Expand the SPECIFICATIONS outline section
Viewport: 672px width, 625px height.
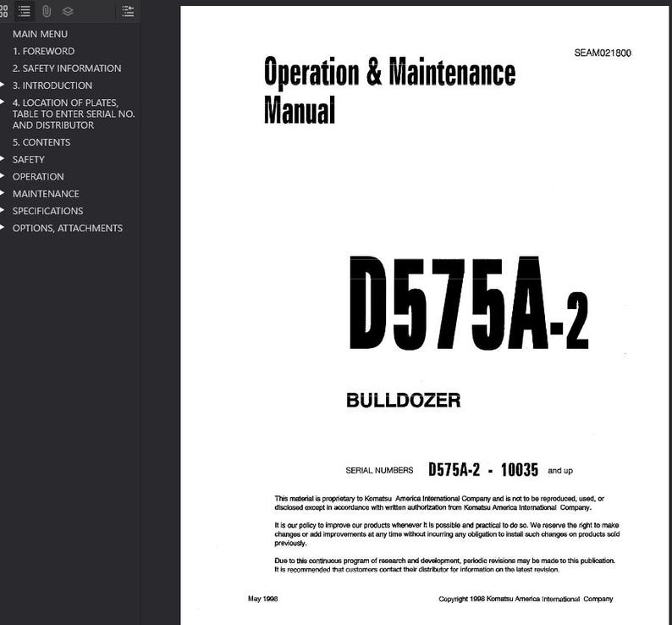(x=3, y=210)
